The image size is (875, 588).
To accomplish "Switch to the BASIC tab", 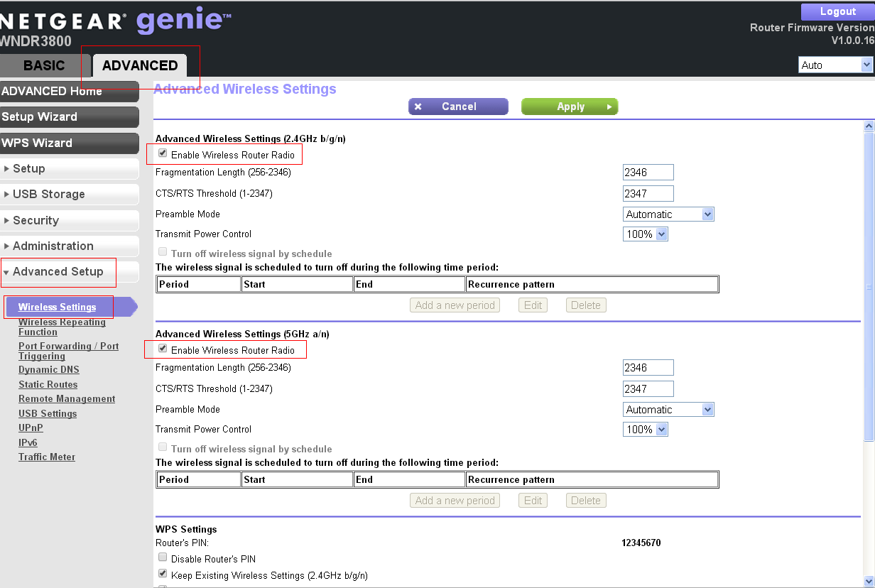I will 44,65.
